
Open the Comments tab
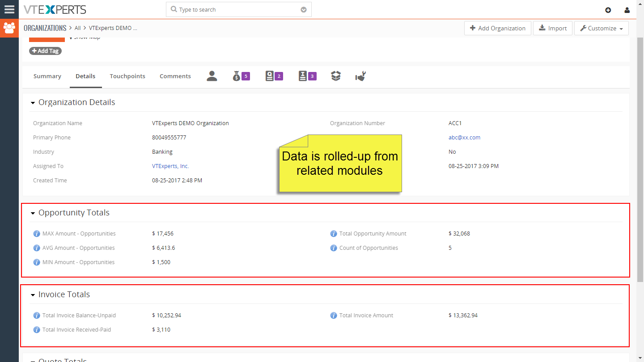coord(175,76)
